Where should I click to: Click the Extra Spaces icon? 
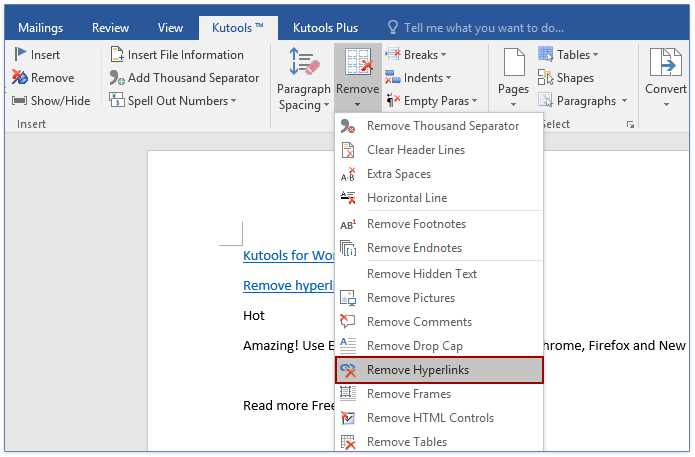point(348,175)
